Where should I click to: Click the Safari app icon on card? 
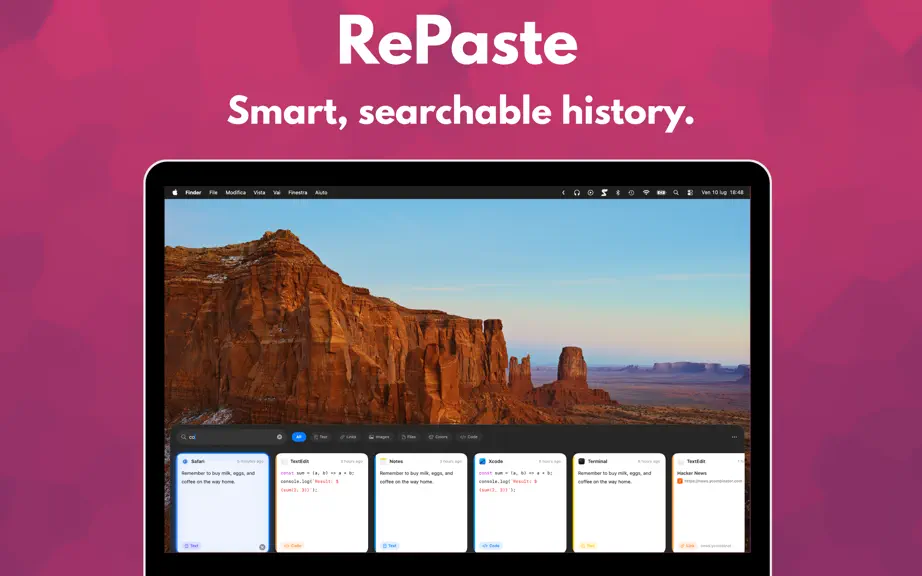pyautogui.click(x=185, y=461)
